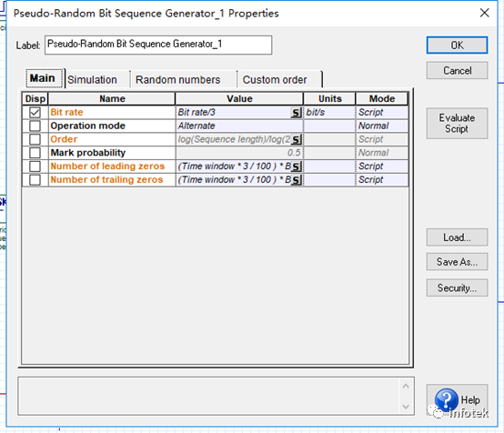Image resolution: width=504 pixels, height=433 pixels.
Task: Open script editor for trailing zeros value
Action: coord(296,180)
